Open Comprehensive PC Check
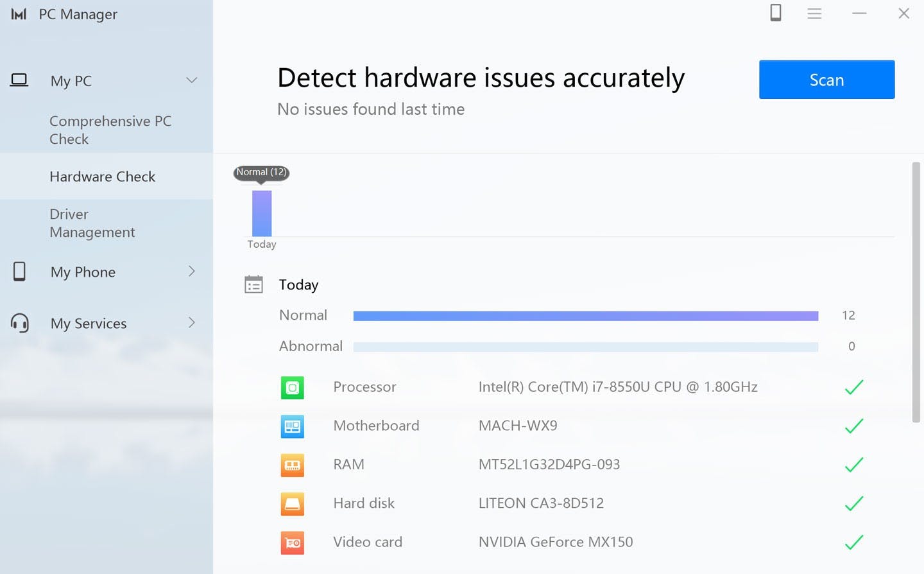Screen dimensions: 924x574 (110, 130)
